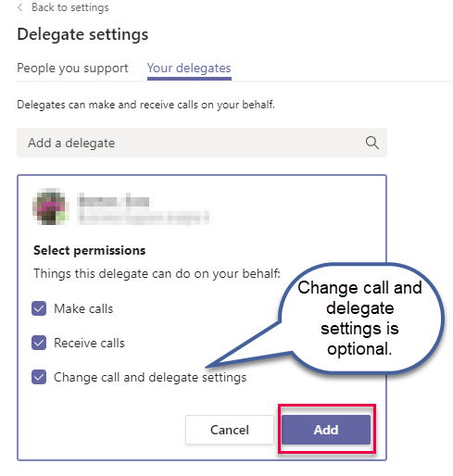The width and height of the screenshot is (453, 476).
Task: Toggle Change call and delegate settings checkbox
Action: click(x=39, y=377)
